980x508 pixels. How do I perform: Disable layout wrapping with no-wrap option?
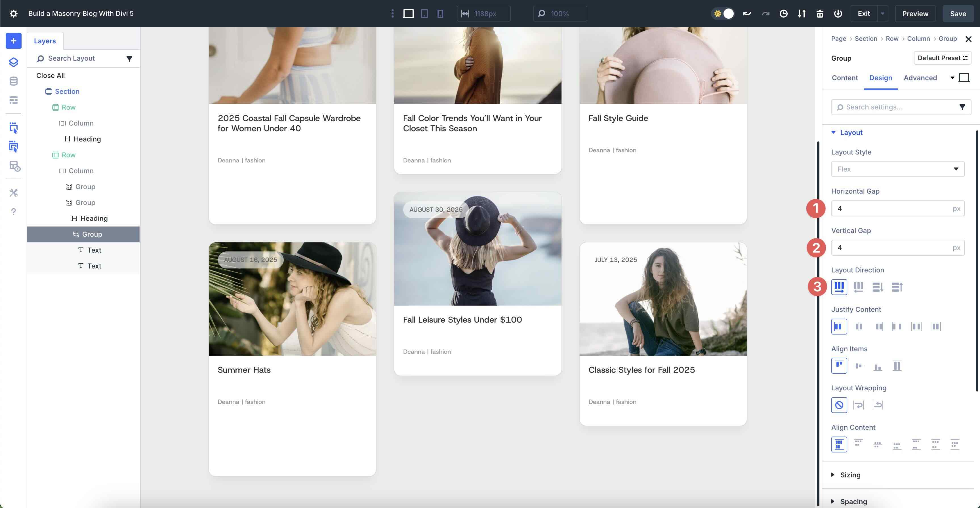pos(839,405)
